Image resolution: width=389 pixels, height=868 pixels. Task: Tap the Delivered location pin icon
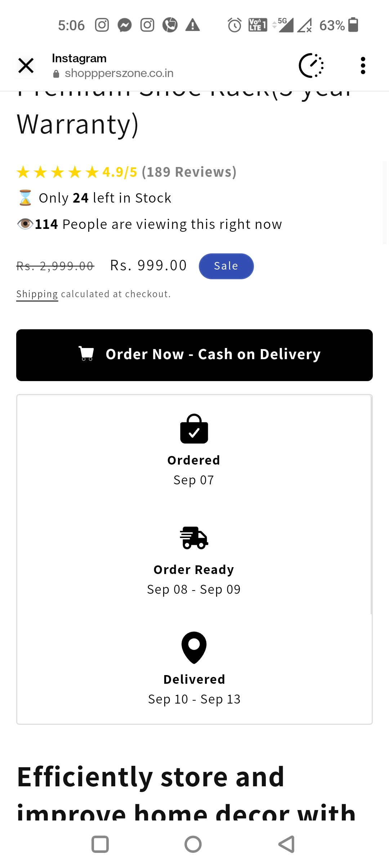(x=194, y=647)
